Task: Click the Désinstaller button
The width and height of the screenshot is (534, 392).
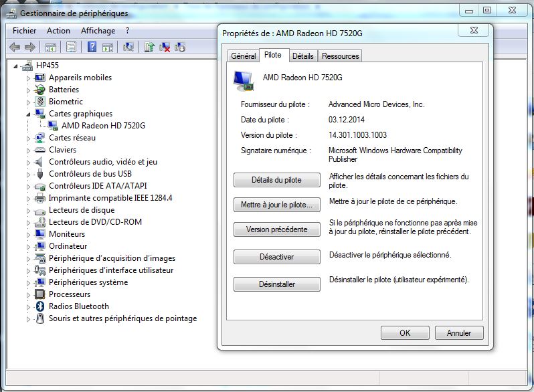Action: coord(276,284)
